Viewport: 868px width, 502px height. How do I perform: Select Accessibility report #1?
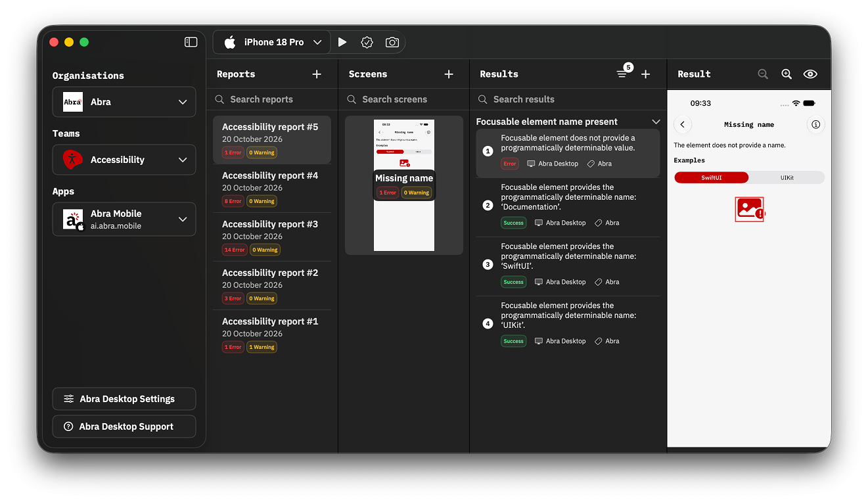tap(272, 334)
